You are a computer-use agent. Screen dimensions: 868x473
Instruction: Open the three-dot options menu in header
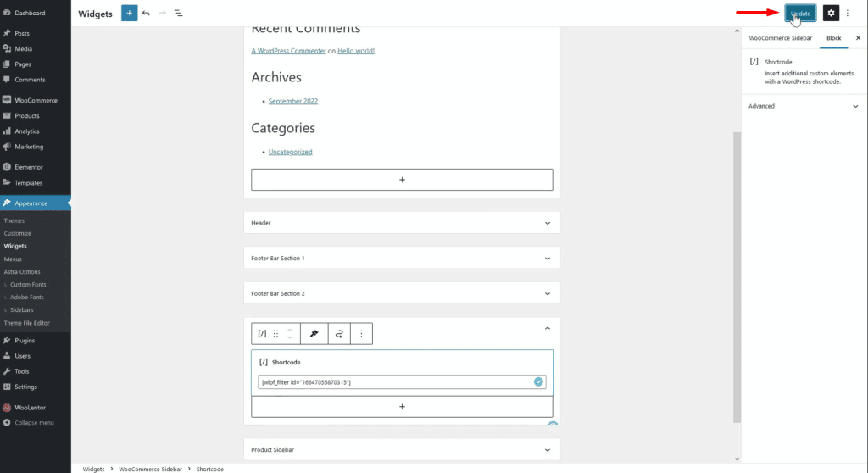(848, 14)
